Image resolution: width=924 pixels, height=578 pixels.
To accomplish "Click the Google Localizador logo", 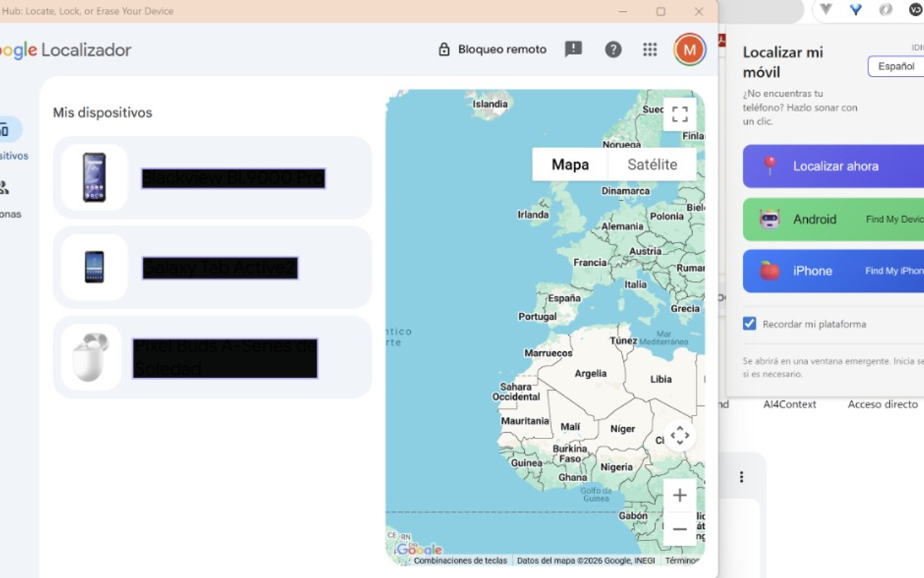I will pos(66,50).
